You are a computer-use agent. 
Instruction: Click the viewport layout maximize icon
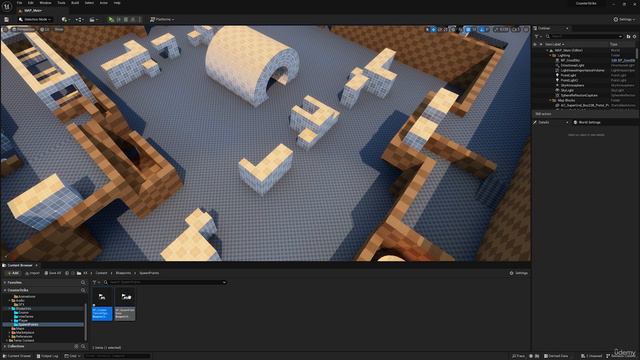point(526,29)
